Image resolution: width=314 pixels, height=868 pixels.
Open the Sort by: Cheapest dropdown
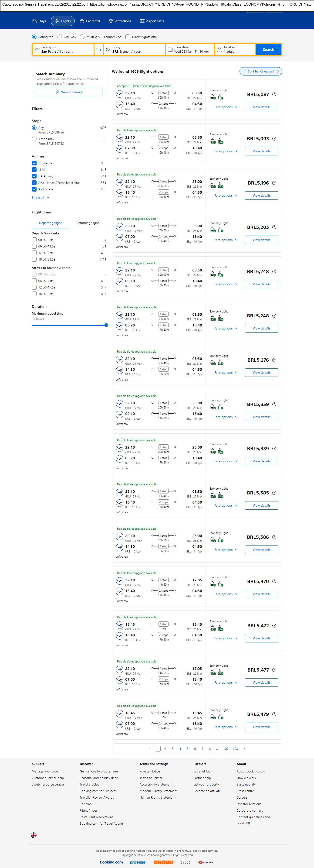(x=260, y=72)
